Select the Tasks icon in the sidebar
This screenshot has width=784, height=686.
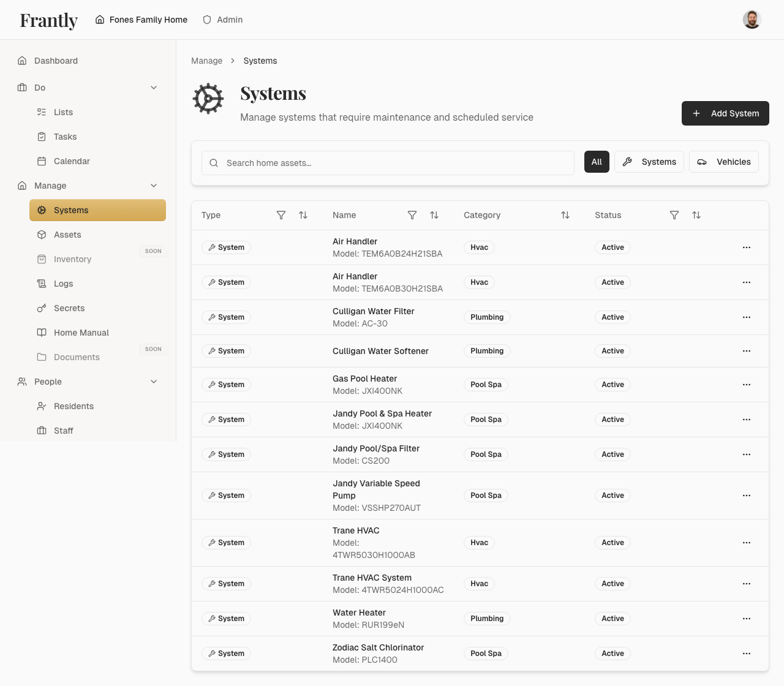[x=40, y=137]
